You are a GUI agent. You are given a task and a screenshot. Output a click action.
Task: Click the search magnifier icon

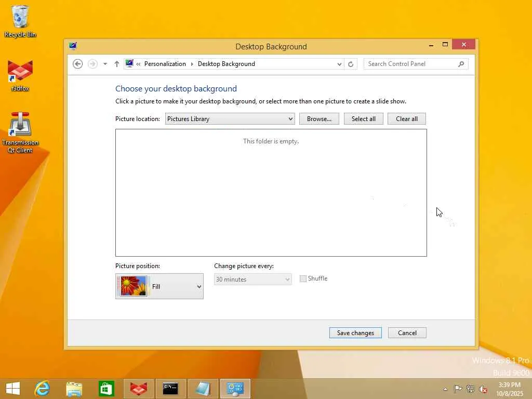(x=461, y=64)
